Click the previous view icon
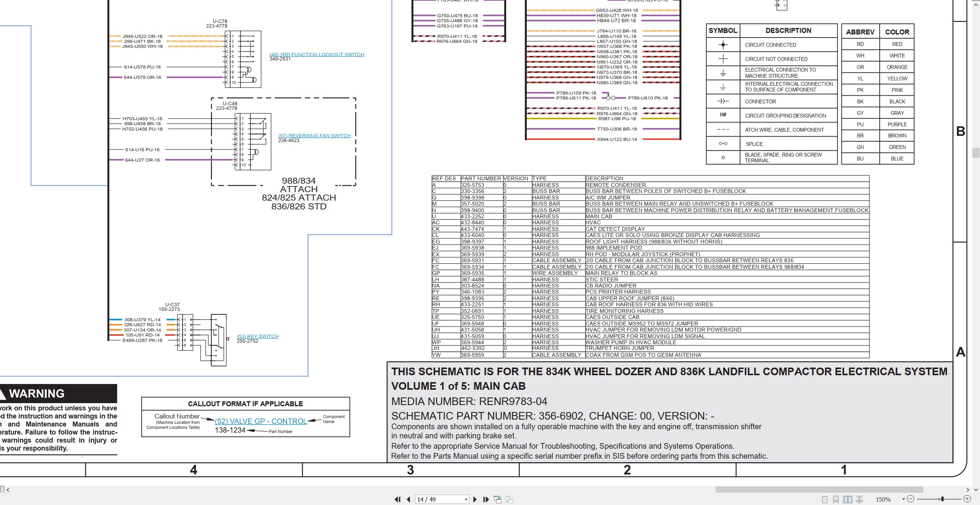The width and height of the screenshot is (980, 505). 498,499
